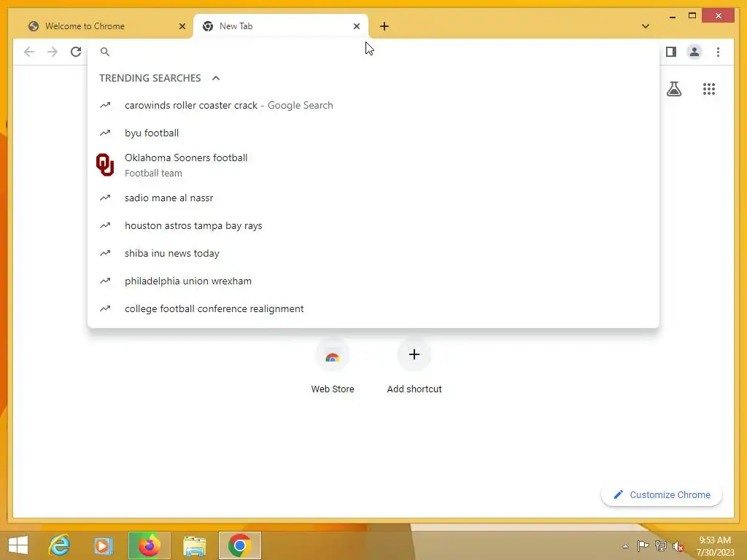The image size is (747, 560).
Task: Click muted volume tray icon
Action: (x=678, y=546)
